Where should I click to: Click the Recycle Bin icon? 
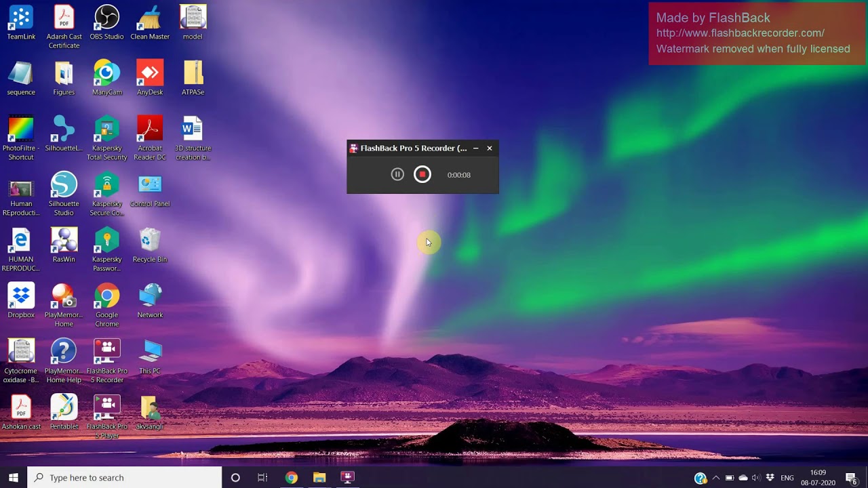150,245
